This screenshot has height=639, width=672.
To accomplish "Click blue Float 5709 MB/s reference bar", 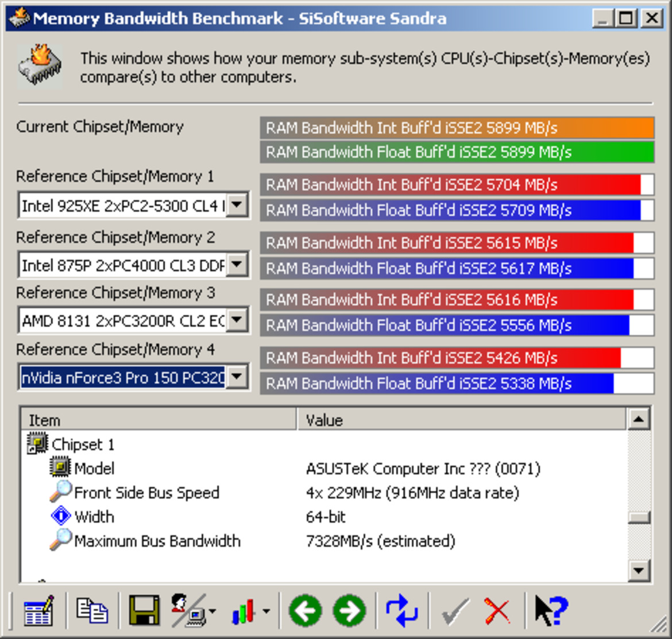I will click(x=457, y=210).
